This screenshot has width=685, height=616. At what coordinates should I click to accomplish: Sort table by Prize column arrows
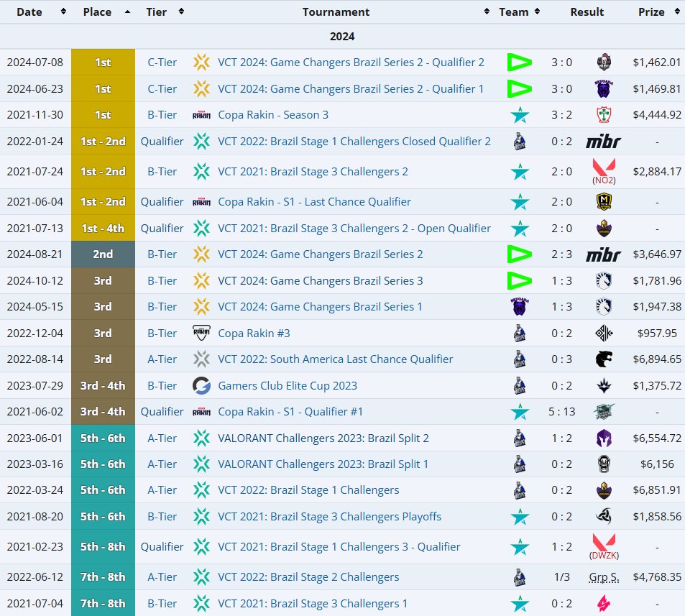[677, 12]
